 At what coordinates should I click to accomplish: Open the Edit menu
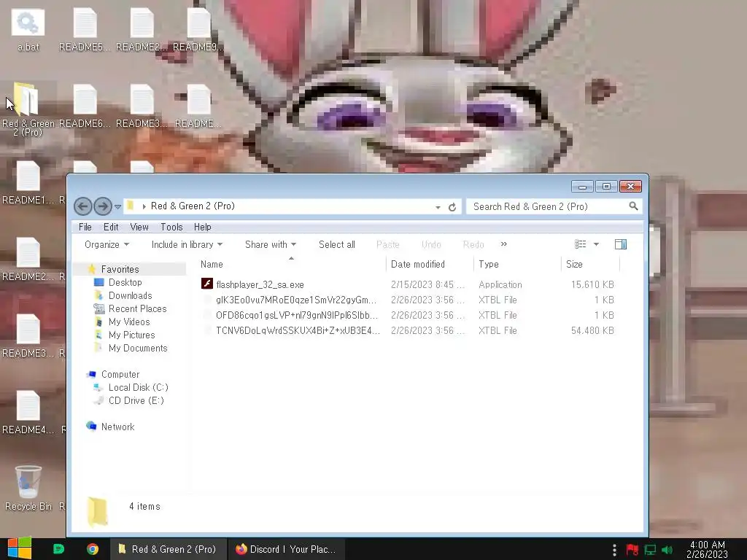coord(111,227)
